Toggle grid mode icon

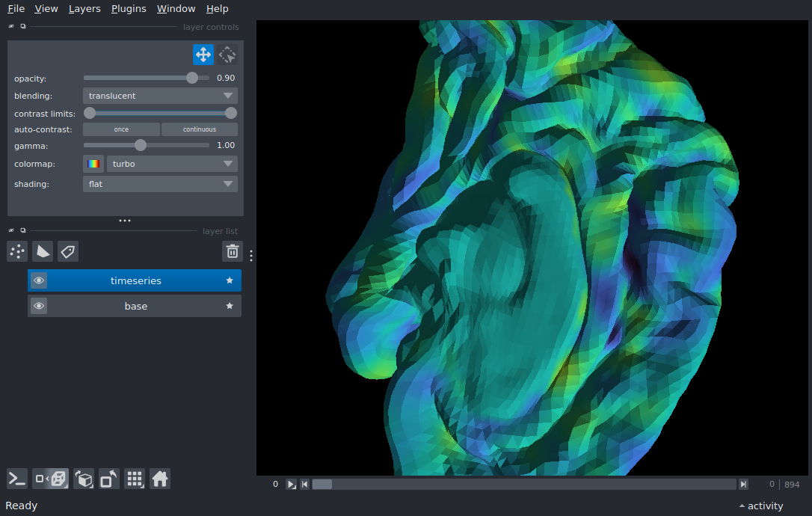pyautogui.click(x=135, y=479)
